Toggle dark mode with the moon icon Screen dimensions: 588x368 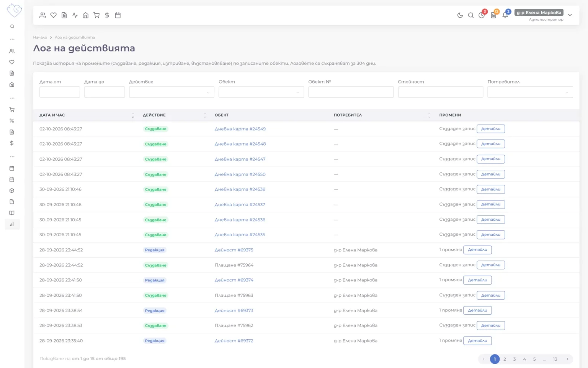click(x=460, y=15)
